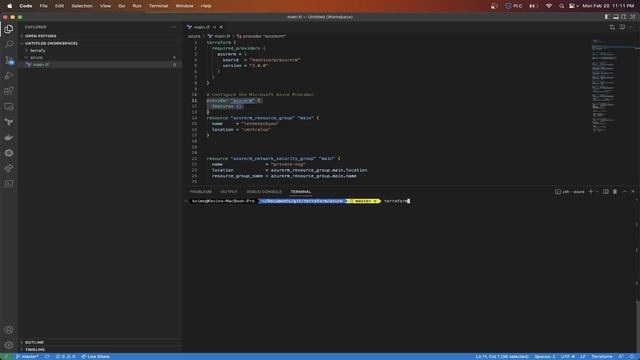Toggle secondary sidebar layout icon in title bar
640x360 pixels.
(x=624, y=17)
